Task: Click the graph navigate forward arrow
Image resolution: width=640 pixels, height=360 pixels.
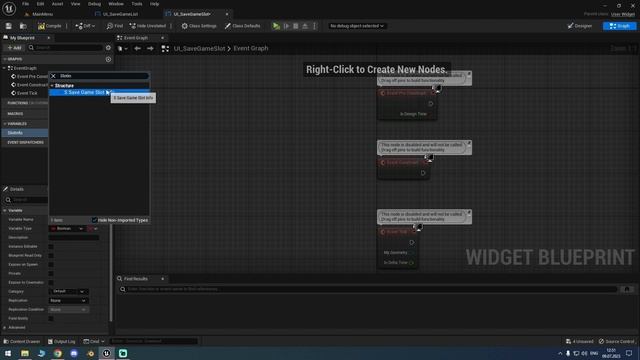Action: tap(150, 49)
